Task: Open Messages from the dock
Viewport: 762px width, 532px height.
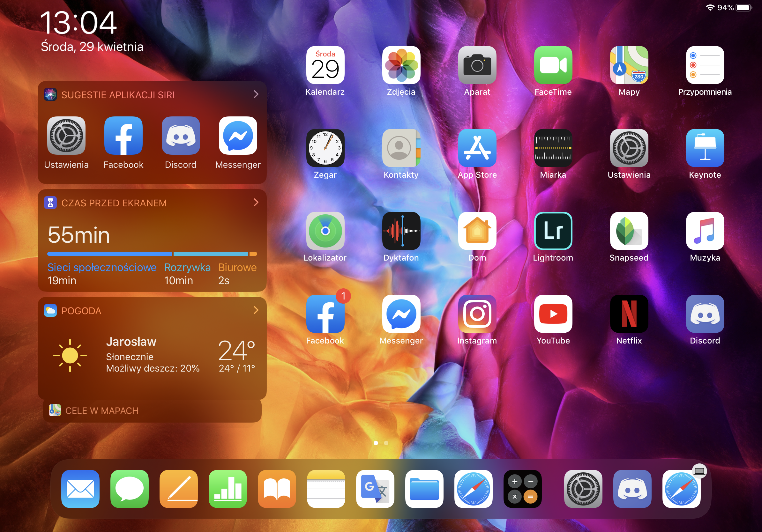Action: click(x=130, y=489)
